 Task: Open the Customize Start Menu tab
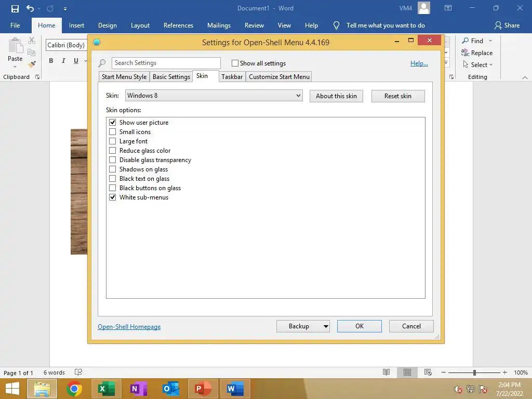[279, 77]
